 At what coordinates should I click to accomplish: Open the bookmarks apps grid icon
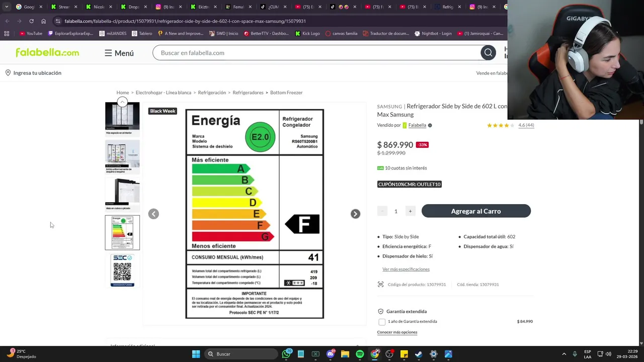7,34
